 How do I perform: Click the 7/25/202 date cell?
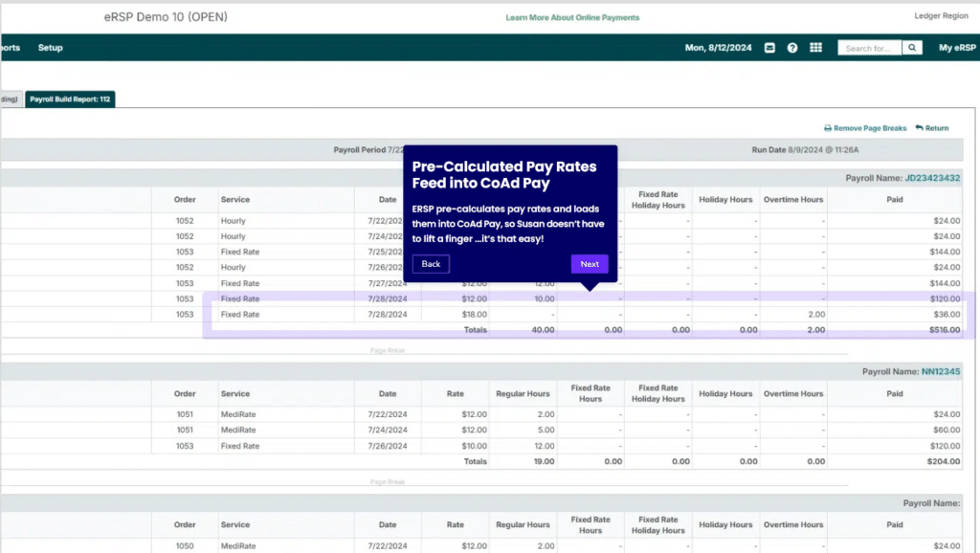coord(386,252)
